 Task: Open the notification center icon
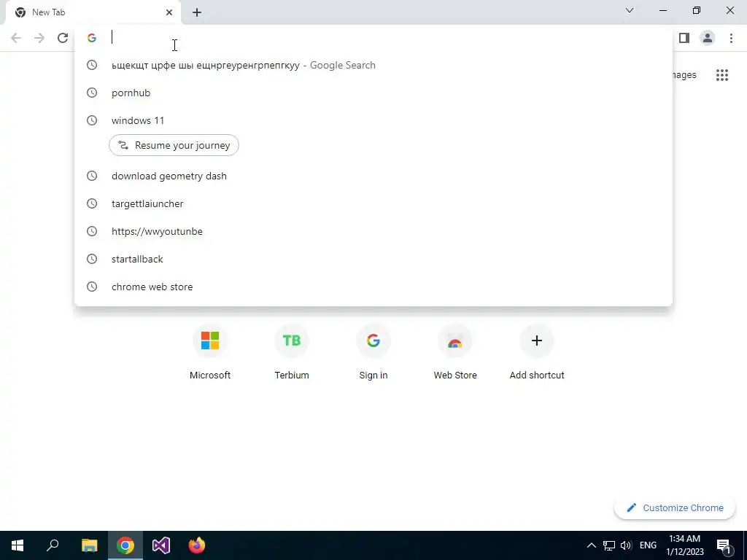724,545
